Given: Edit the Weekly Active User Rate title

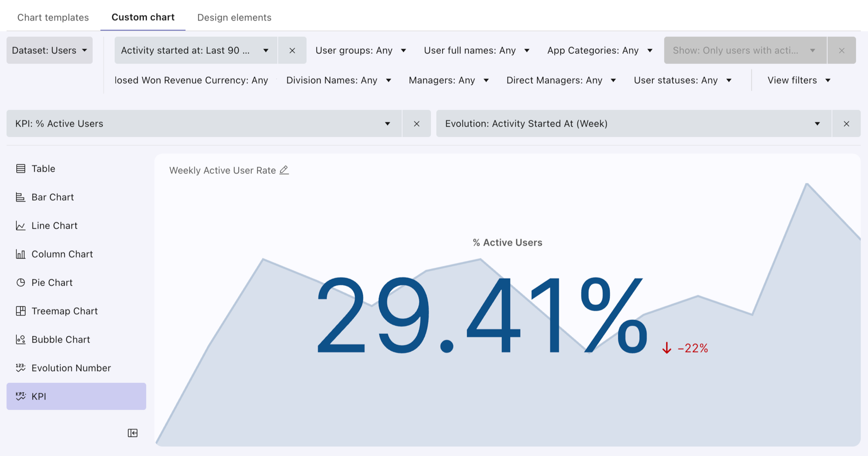Looking at the screenshot, I should 284,170.
